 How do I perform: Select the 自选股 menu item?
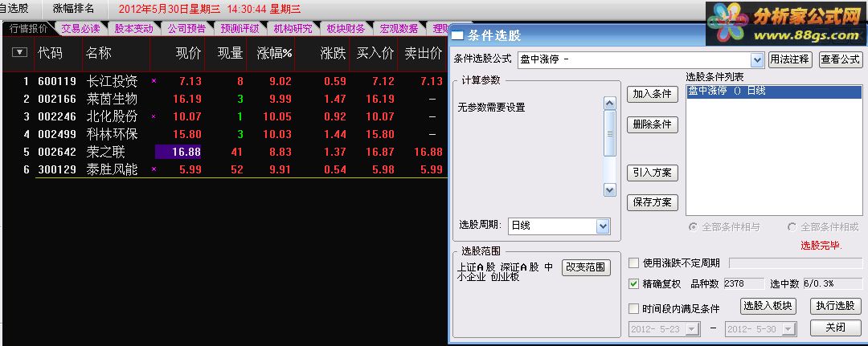point(14,8)
